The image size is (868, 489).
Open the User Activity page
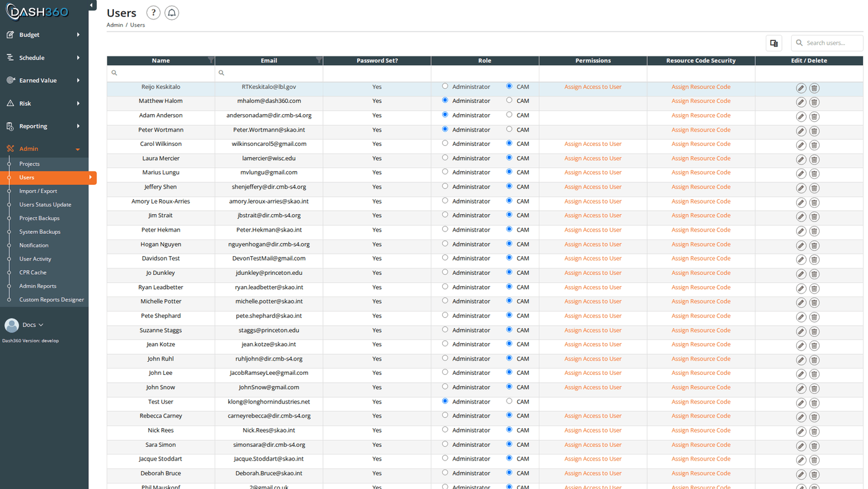coord(35,259)
